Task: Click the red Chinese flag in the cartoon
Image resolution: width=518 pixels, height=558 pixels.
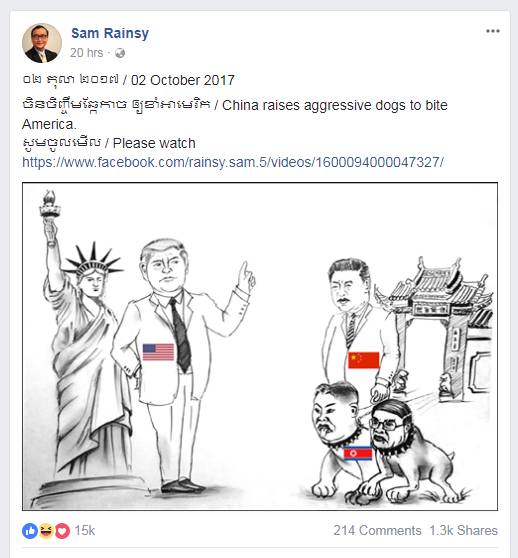Action: pyautogui.click(x=364, y=360)
